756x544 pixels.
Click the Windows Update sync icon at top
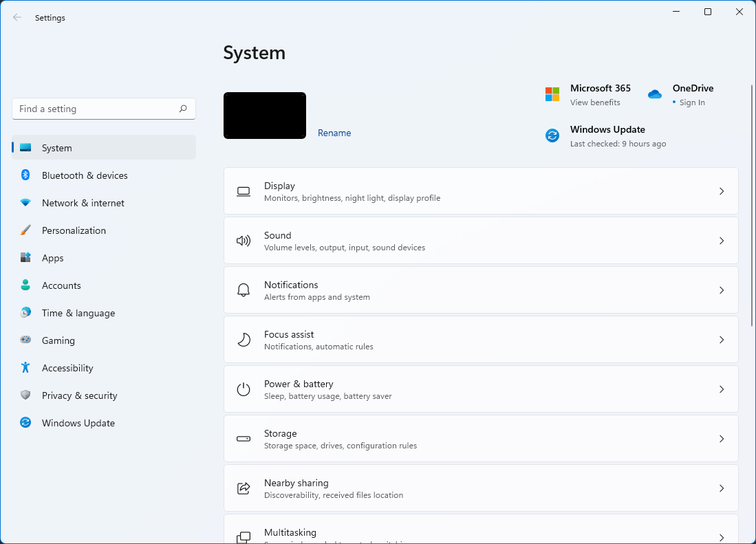point(552,135)
